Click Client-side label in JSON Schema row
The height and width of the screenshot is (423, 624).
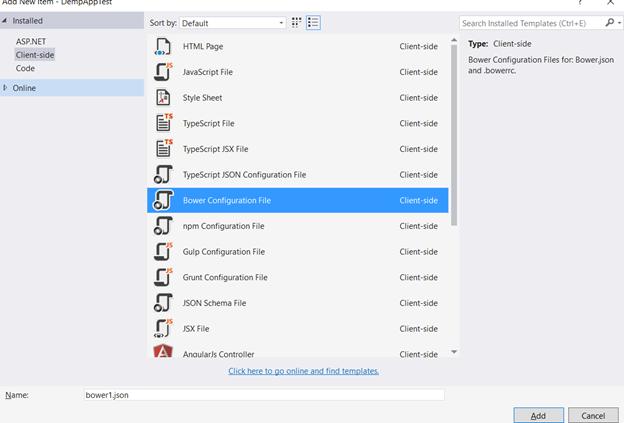(419, 303)
